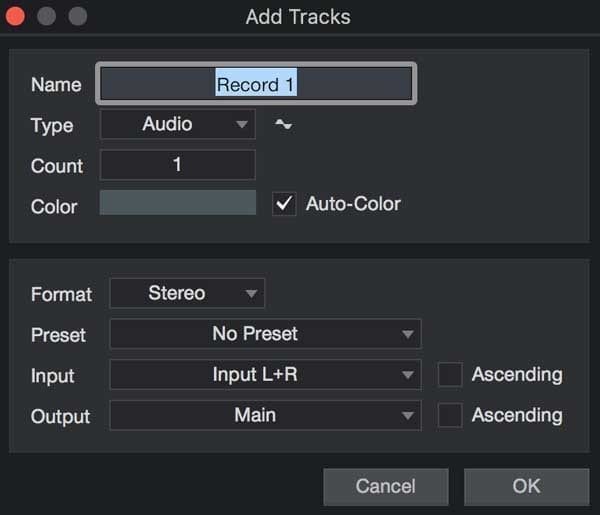Click the audio waveform icon beside Type
600x515 pixels.
coord(284,124)
